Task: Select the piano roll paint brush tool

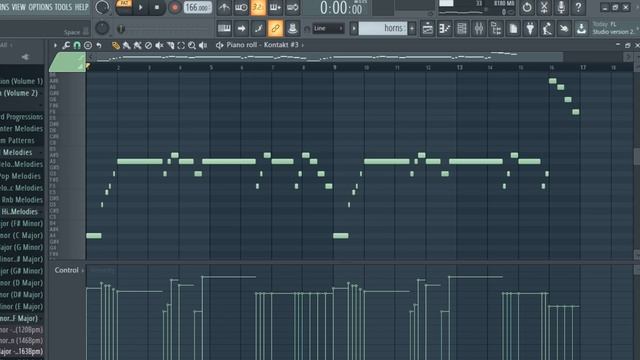Action: tap(127, 45)
